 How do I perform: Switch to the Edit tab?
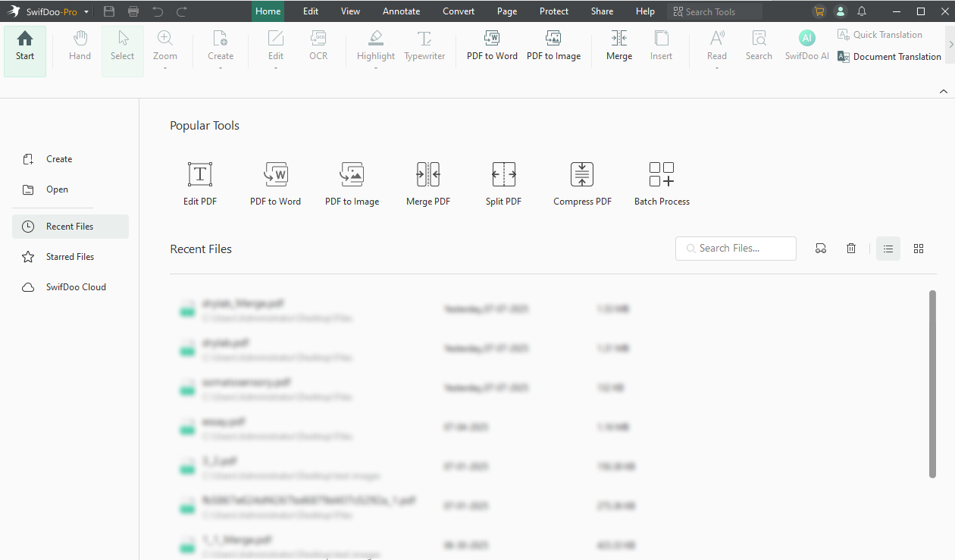click(311, 11)
